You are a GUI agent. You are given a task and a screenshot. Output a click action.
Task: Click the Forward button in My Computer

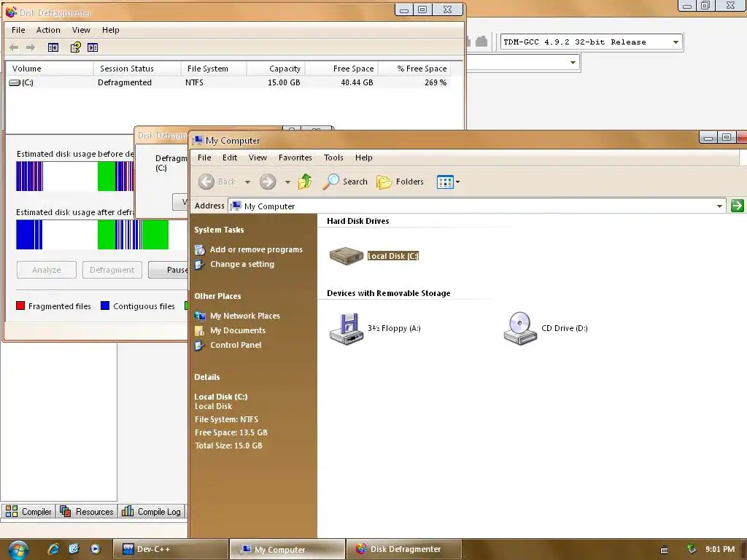coord(268,182)
